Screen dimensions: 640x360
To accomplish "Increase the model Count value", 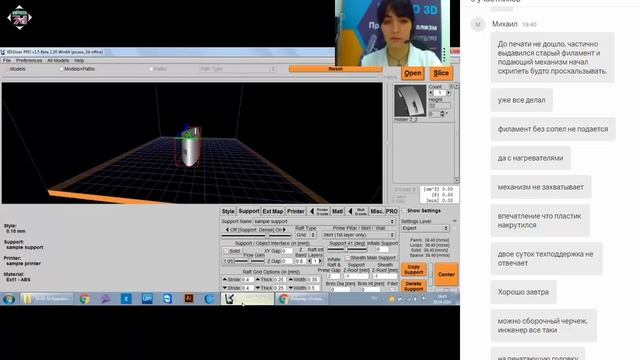I will [x=448, y=93].
